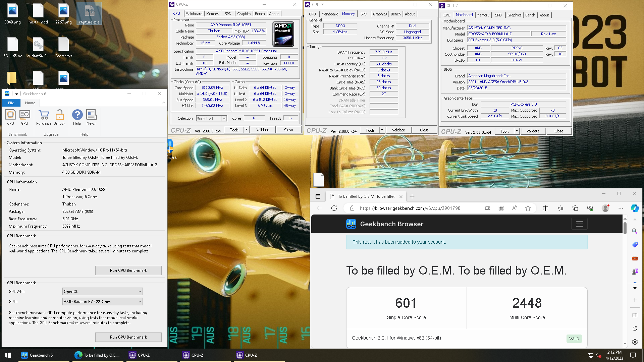Switch to SPD tab in CPU-Z Memory window
The height and width of the screenshot is (362, 644).
[364, 14]
